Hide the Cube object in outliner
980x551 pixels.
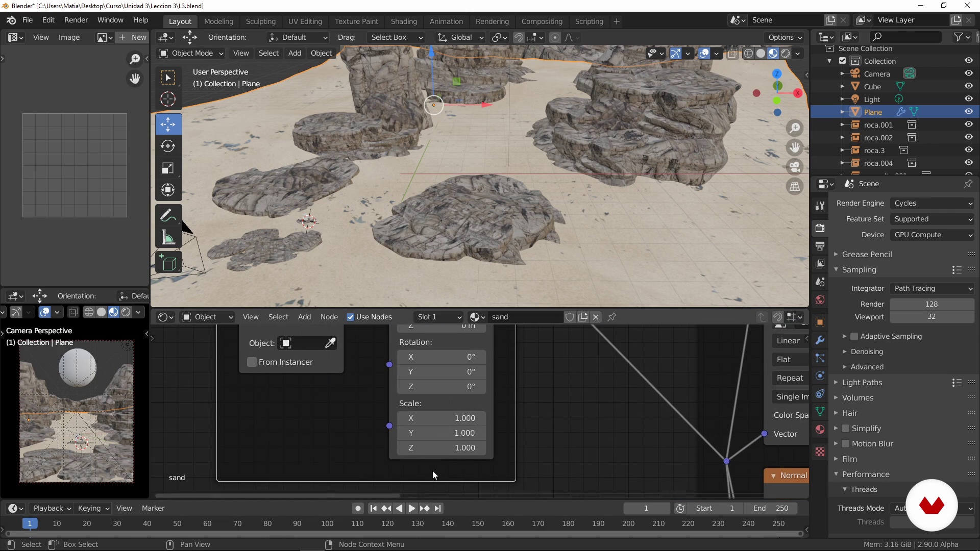(968, 86)
